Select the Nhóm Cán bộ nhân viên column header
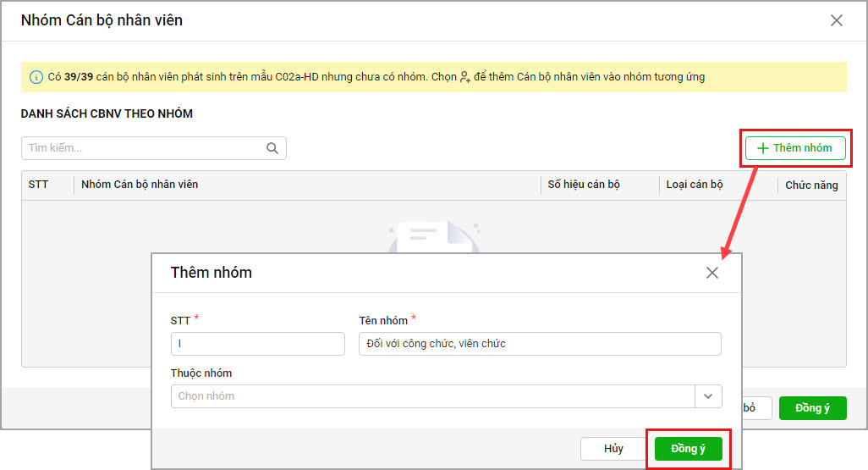The width and height of the screenshot is (868, 470). (140, 185)
